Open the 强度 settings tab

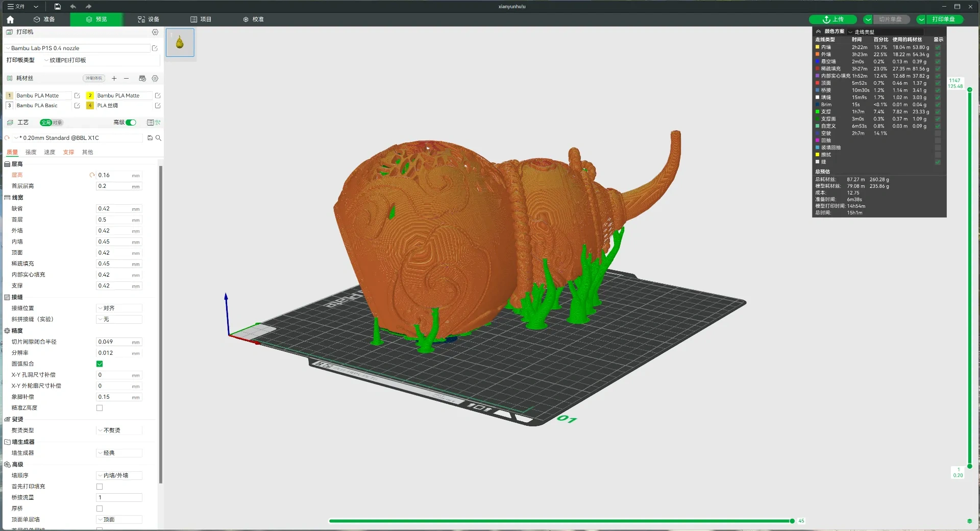coord(31,152)
